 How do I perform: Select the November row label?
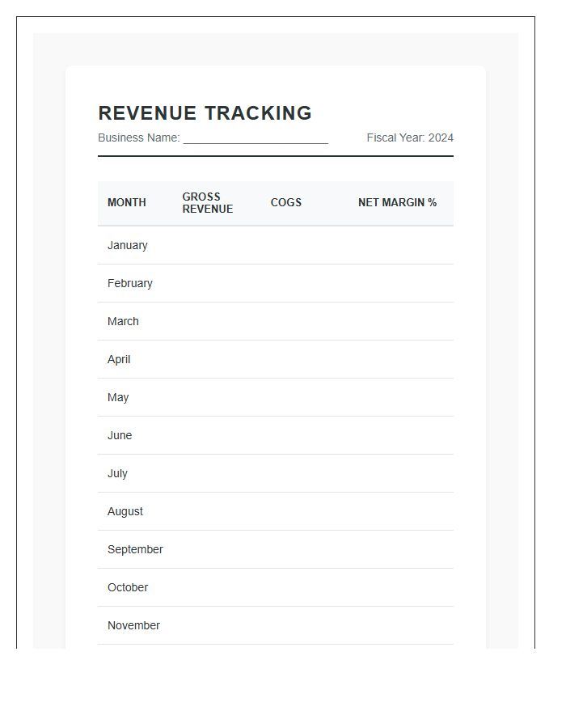pos(133,625)
